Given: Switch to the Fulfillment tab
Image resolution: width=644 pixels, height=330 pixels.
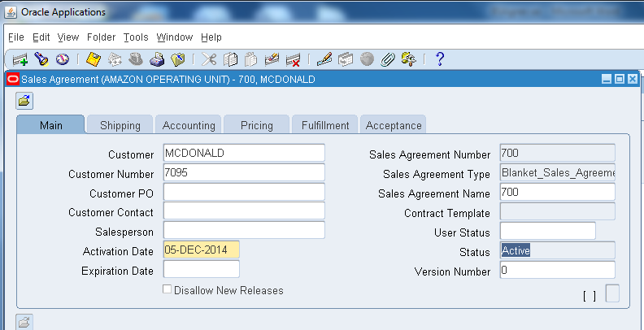Looking at the screenshot, I should pos(325,125).
